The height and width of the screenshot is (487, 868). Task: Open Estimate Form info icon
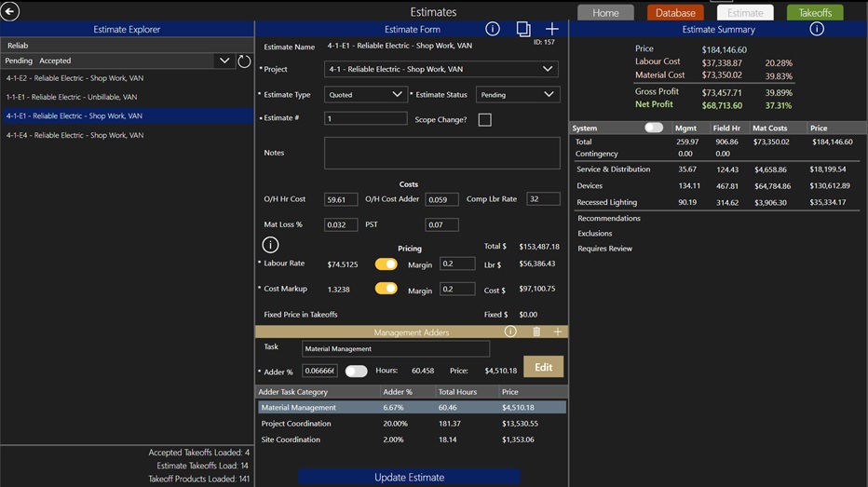click(493, 30)
